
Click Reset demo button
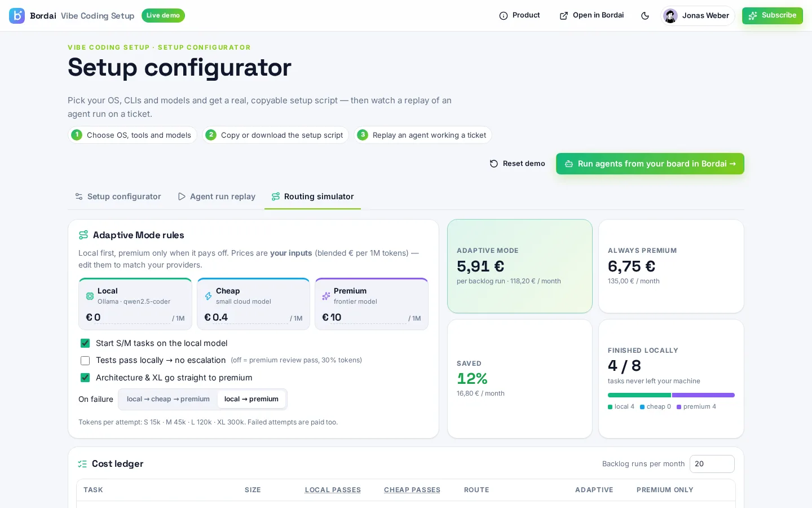pyautogui.click(x=517, y=164)
